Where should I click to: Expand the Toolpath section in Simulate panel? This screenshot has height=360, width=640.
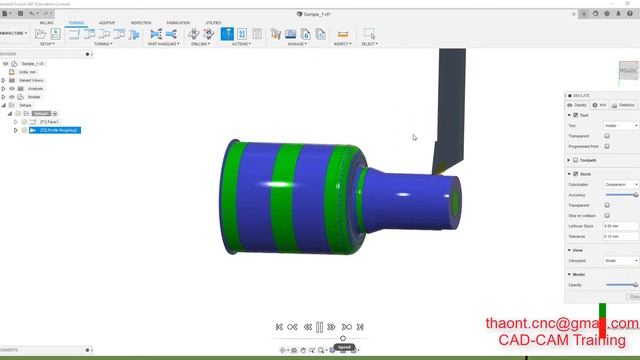(x=569, y=160)
